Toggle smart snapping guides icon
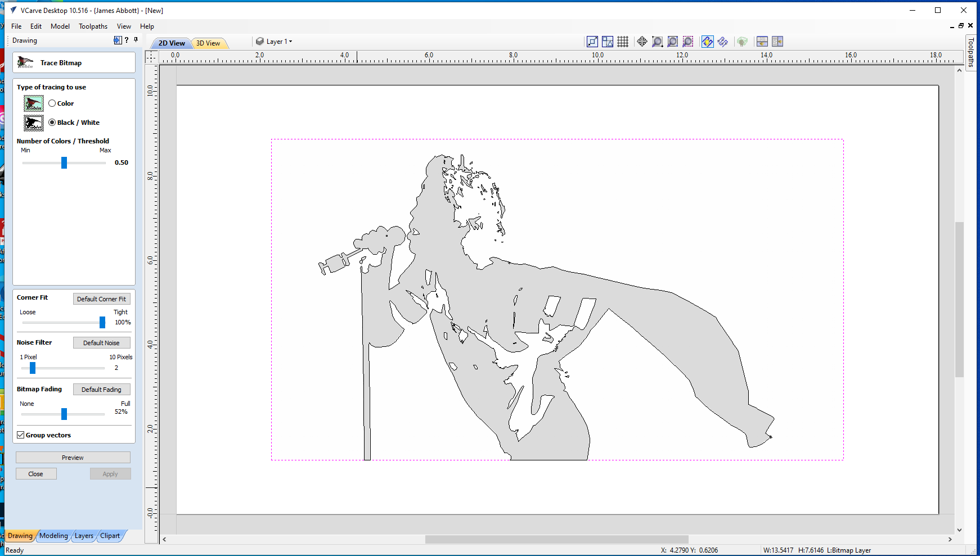The height and width of the screenshot is (556, 980). (x=608, y=42)
